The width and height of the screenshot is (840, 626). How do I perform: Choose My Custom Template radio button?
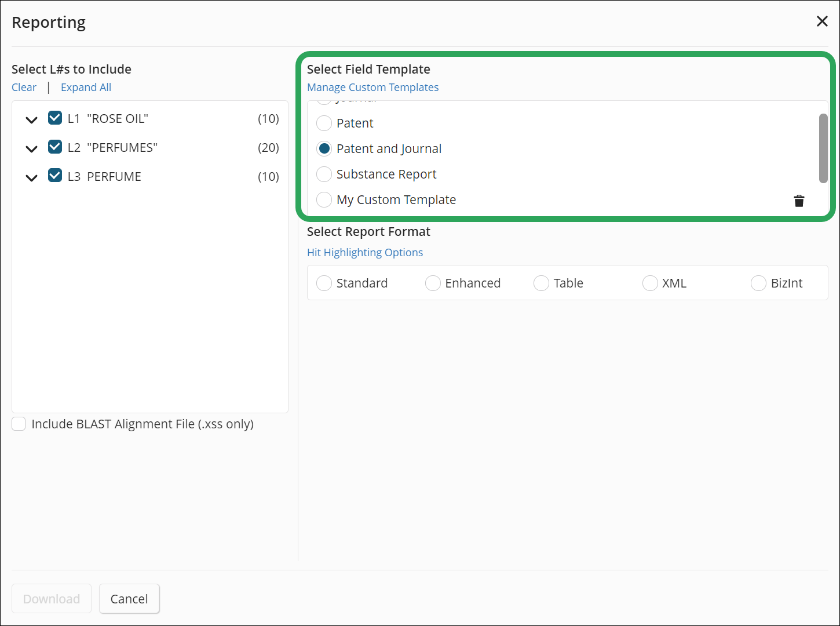coord(324,199)
